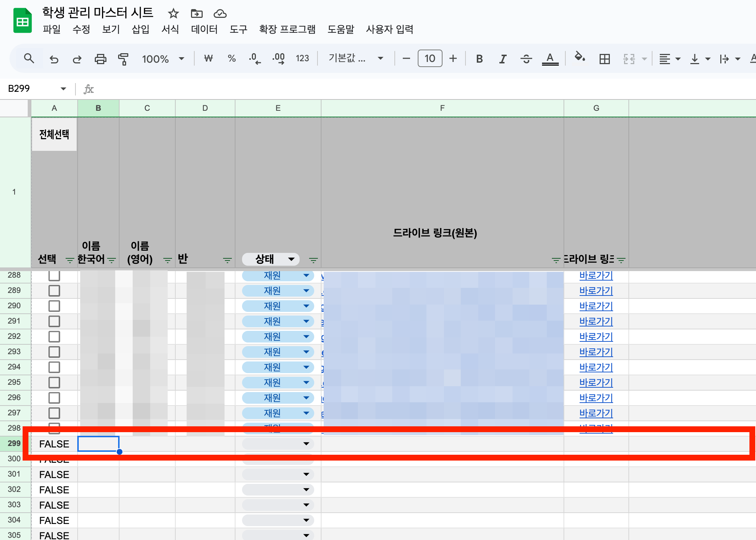
Task: Check the checkbox in row 290
Action: click(x=54, y=306)
